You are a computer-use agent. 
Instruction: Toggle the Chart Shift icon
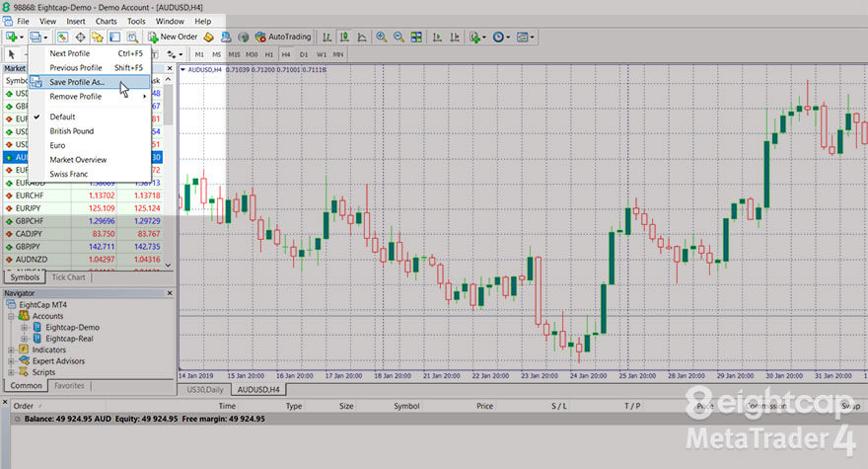(455, 38)
